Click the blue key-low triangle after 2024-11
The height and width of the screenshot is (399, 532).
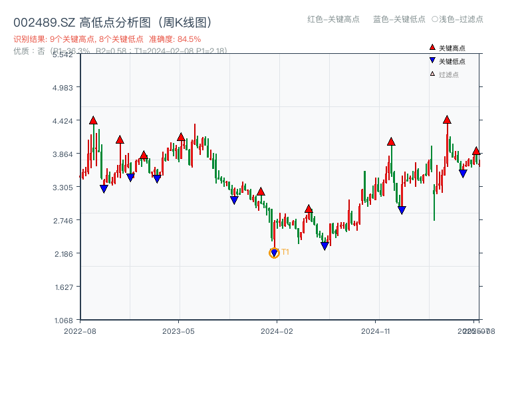(x=402, y=210)
